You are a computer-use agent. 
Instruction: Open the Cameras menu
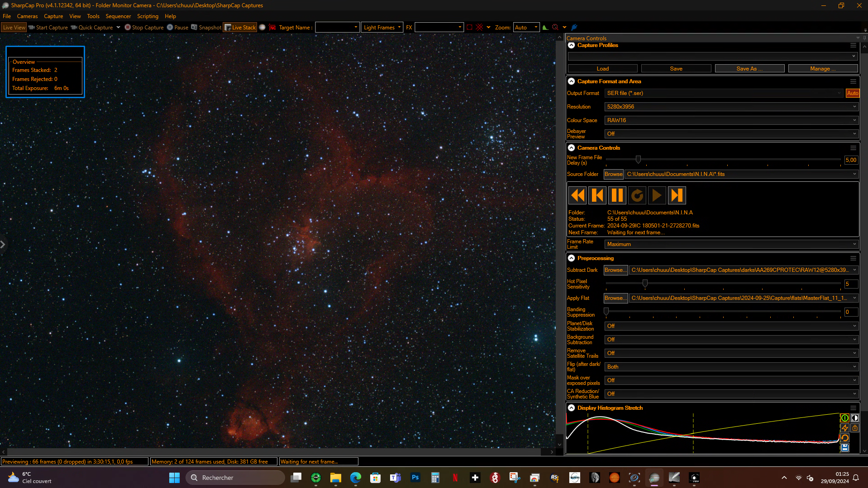[x=28, y=16]
